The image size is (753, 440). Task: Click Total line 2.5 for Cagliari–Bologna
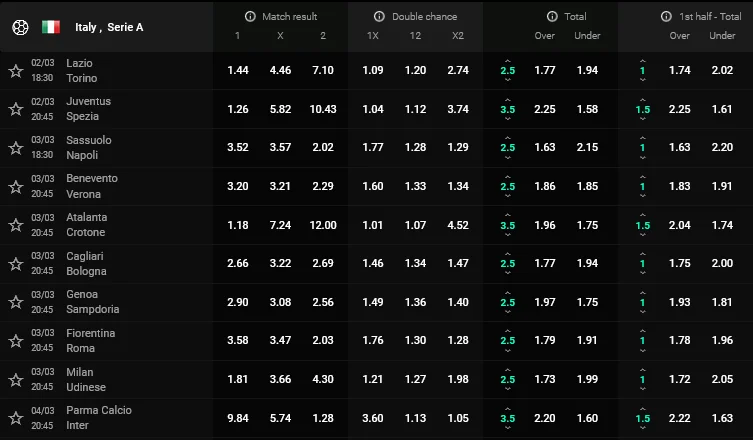pos(508,264)
